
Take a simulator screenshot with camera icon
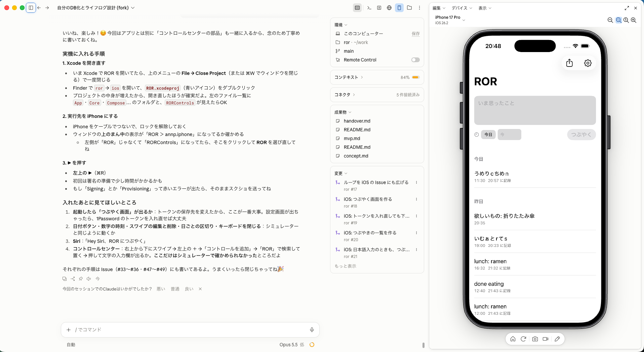tap(535, 339)
